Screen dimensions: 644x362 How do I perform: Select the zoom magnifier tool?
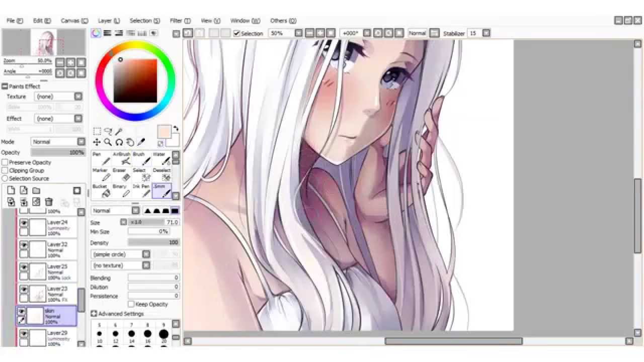click(108, 142)
